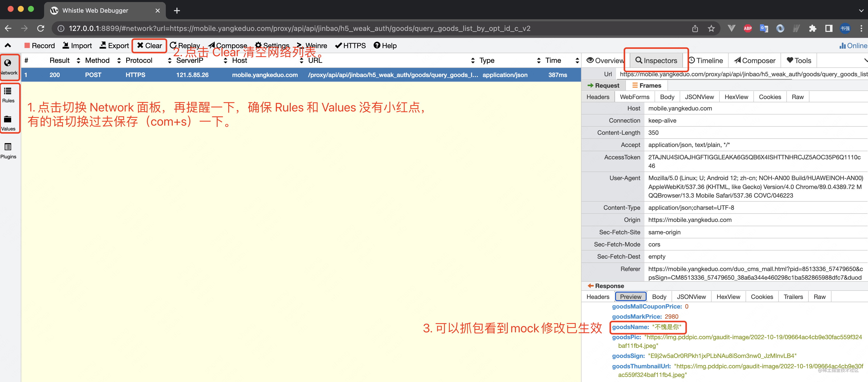Click Import in the toolbar
Image resolution: width=868 pixels, height=382 pixels.
(x=77, y=45)
